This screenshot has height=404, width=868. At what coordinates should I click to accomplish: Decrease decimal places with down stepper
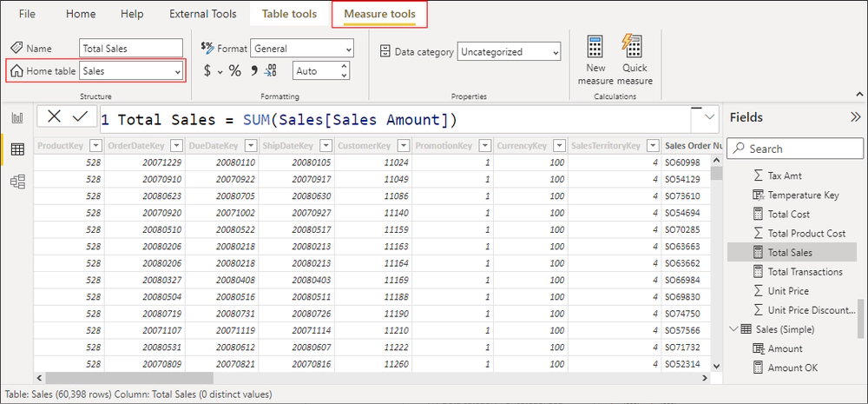click(344, 76)
